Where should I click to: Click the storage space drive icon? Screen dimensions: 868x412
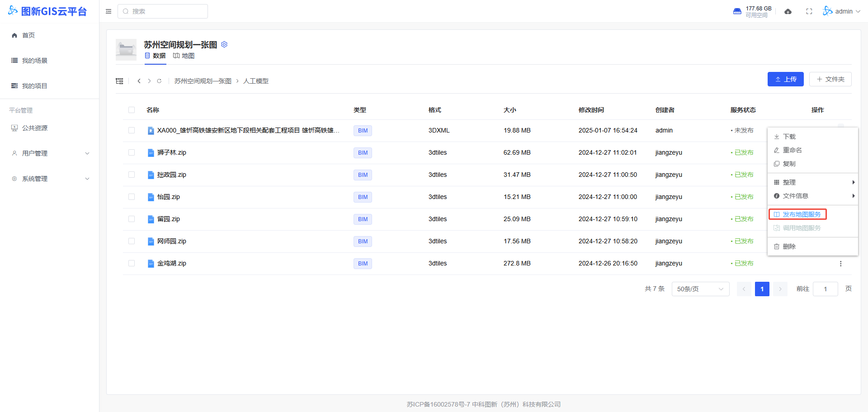737,11
